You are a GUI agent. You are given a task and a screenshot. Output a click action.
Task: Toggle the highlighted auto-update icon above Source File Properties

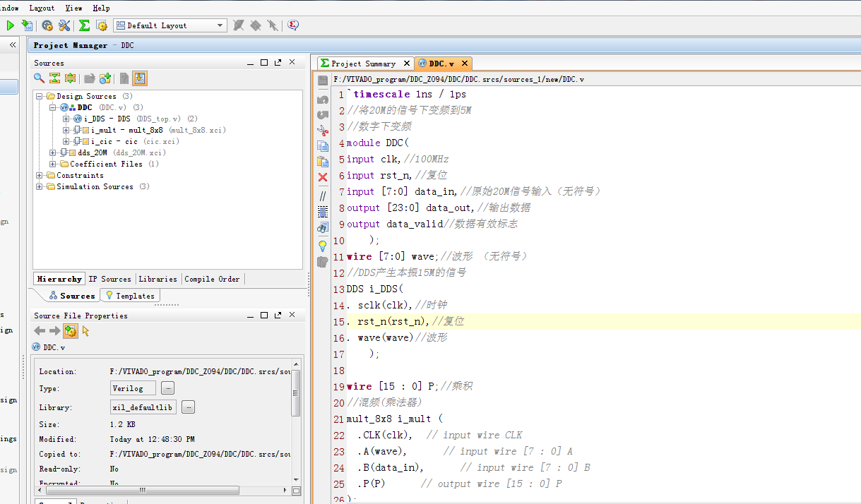tap(70, 330)
